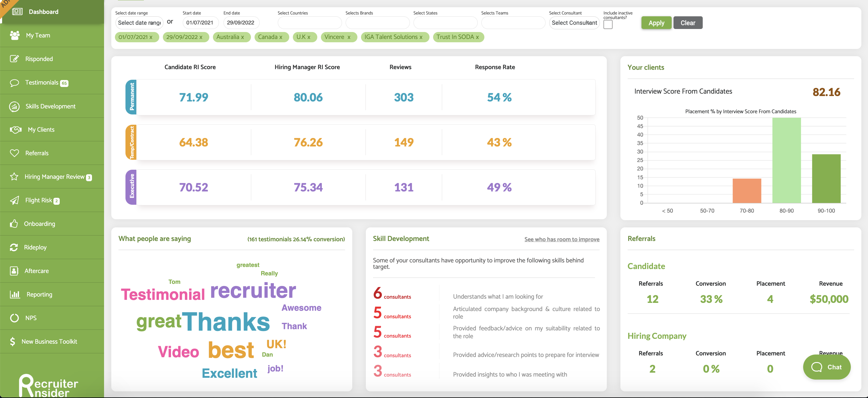Click the My Team people icon
The image size is (868, 398).
(x=14, y=35)
